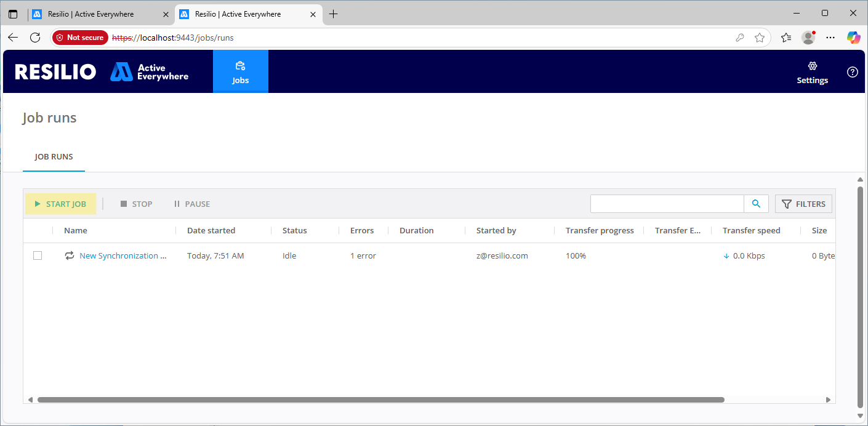The width and height of the screenshot is (868, 426).
Task: Open the browser favorites star icon
Action: click(760, 38)
